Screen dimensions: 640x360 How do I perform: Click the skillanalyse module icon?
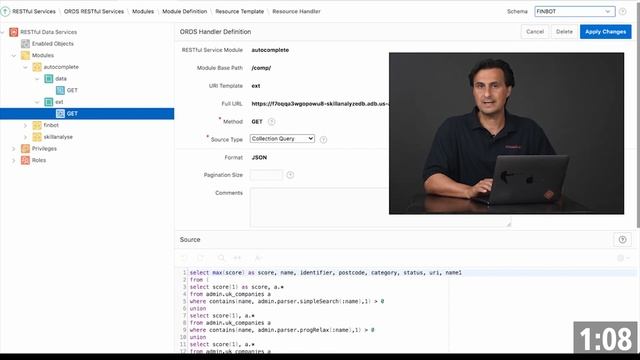click(x=37, y=137)
